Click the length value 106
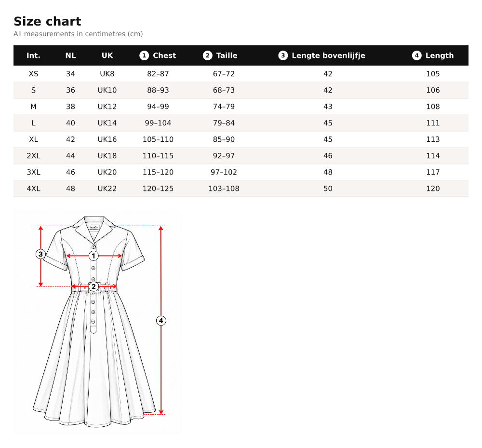 [x=433, y=90]
